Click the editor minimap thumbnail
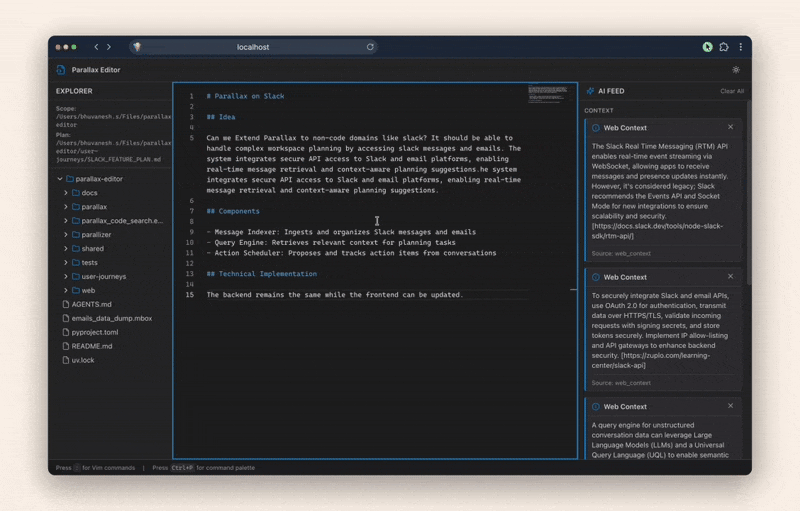The height and width of the screenshot is (511, 800). [x=546, y=94]
